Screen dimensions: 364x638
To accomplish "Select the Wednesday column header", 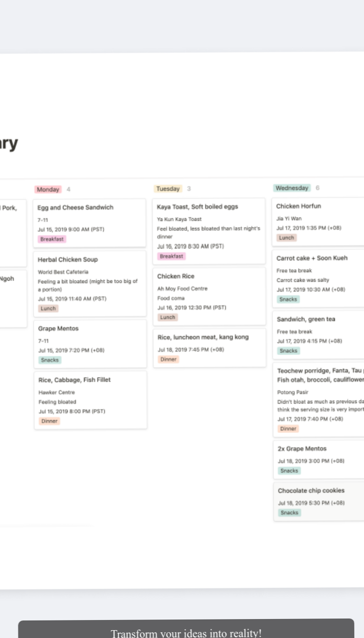I will pos(291,187).
